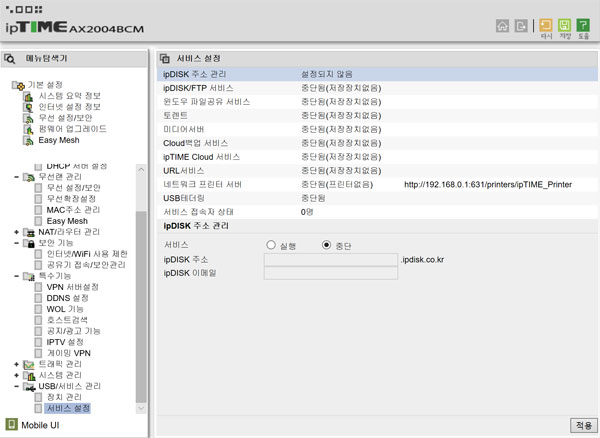Open the Mobile UI link
This screenshot has width=600, height=438.
point(40,425)
